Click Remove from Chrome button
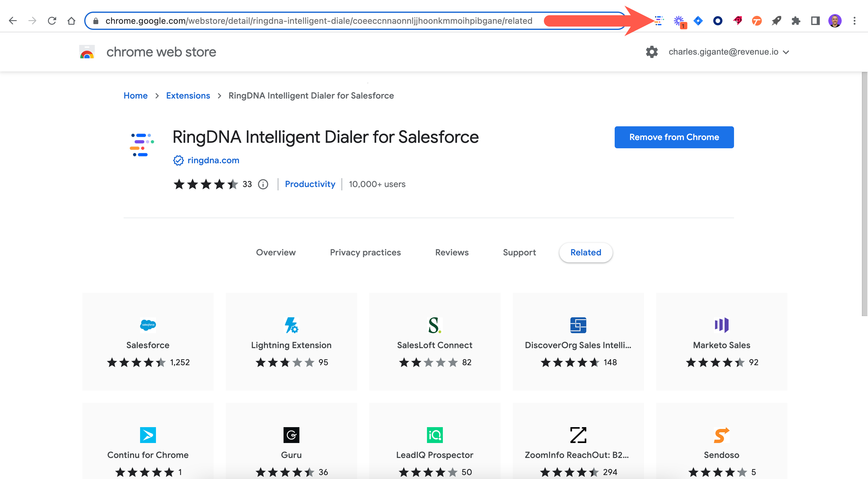 click(674, 137)
